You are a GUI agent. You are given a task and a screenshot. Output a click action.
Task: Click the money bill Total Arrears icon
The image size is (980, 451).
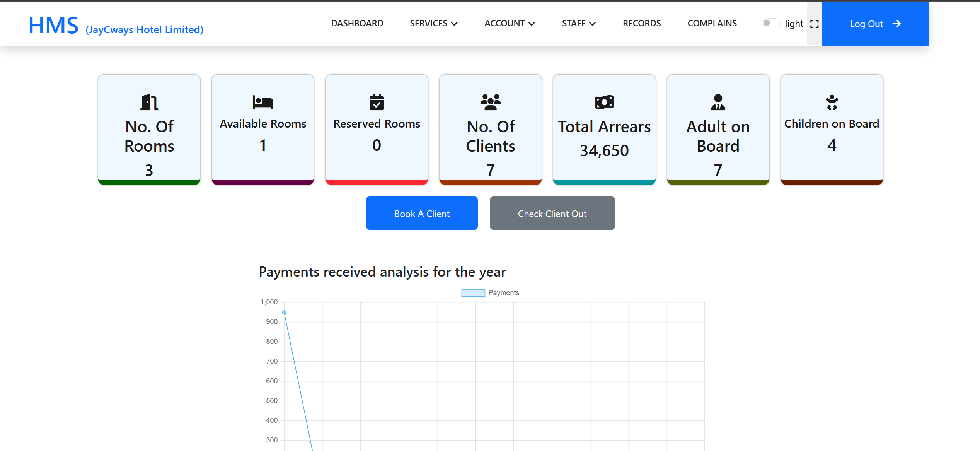point(604,102)
